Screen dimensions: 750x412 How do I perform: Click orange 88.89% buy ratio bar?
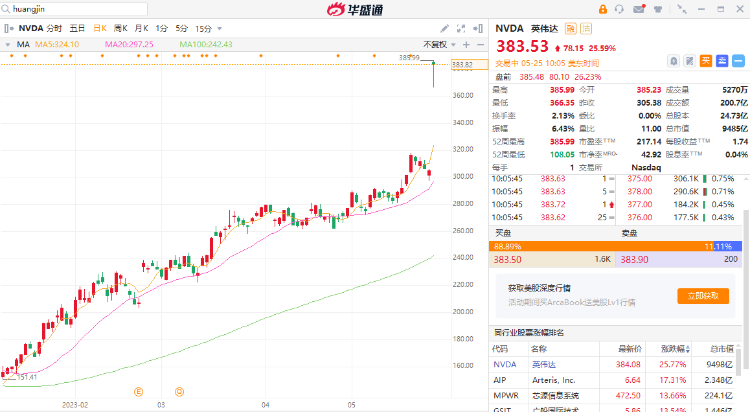601,246
